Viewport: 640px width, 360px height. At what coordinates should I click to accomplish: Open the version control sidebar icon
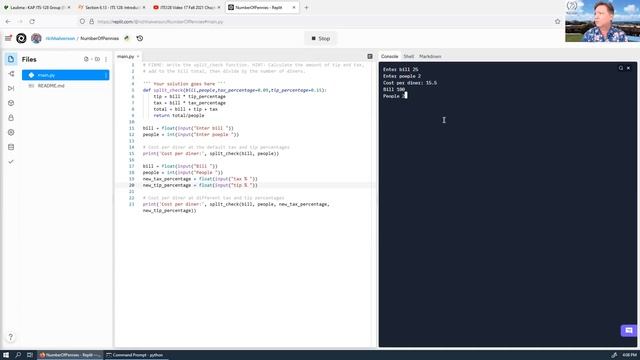click(11, 74)
